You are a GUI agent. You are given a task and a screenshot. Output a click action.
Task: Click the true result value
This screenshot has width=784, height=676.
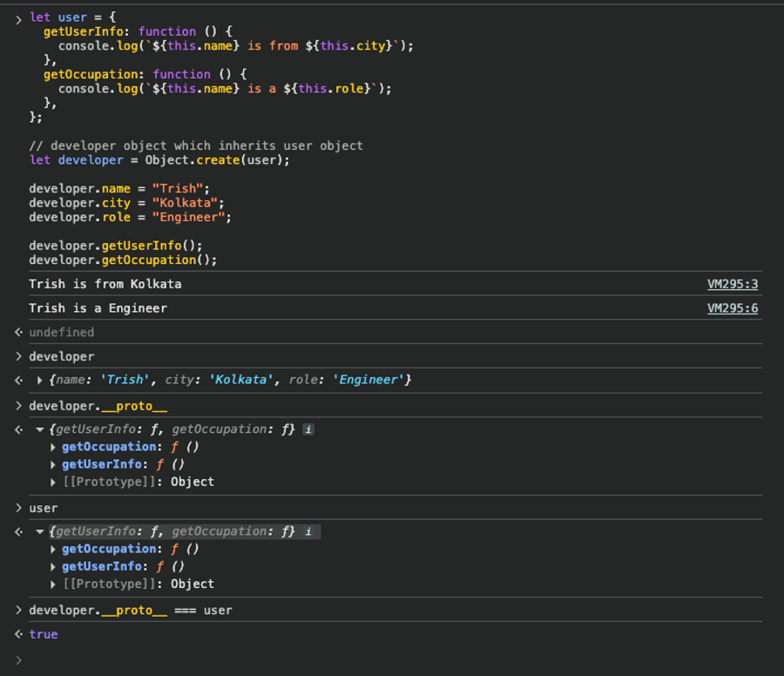(44, 634)
